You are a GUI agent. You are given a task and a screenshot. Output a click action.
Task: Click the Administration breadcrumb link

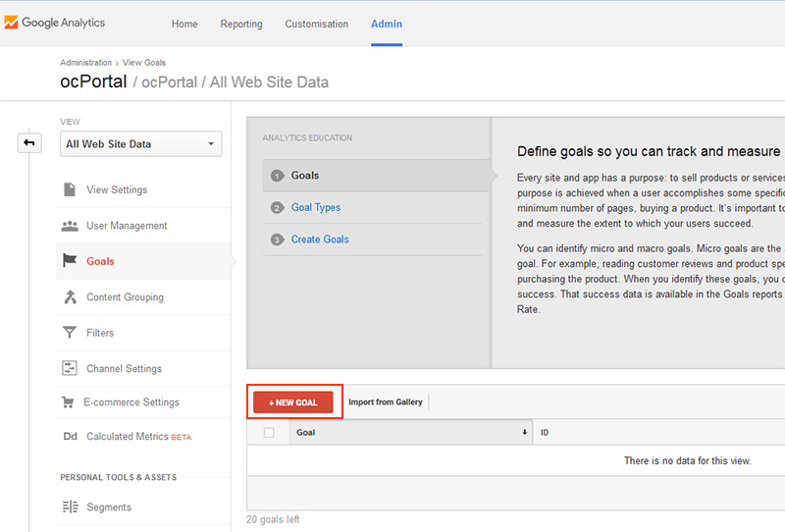85,63
